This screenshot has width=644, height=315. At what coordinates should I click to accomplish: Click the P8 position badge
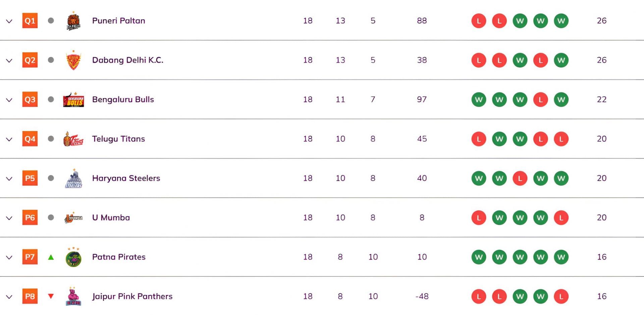[30, 296]
